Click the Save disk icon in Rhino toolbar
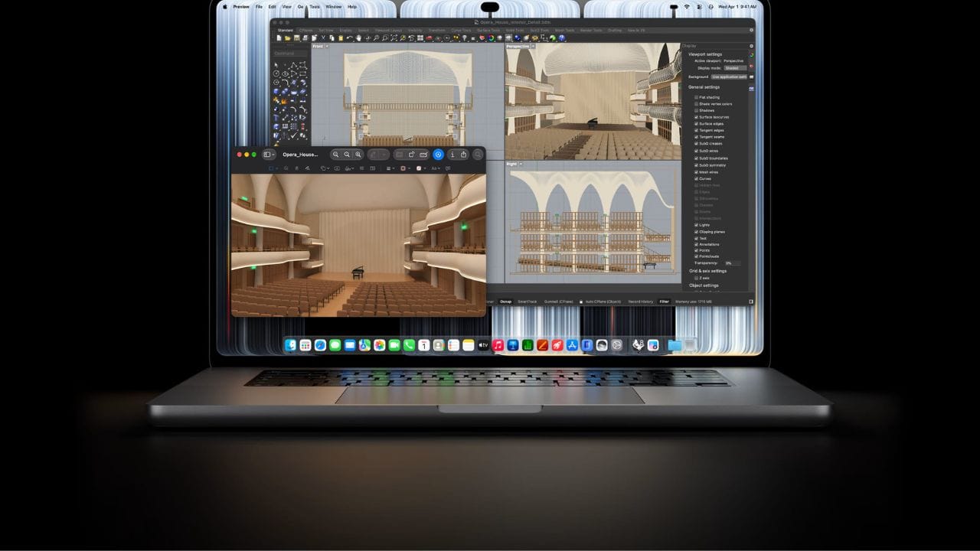The height and width of the screenshot is (551, 980). point(296,37)
